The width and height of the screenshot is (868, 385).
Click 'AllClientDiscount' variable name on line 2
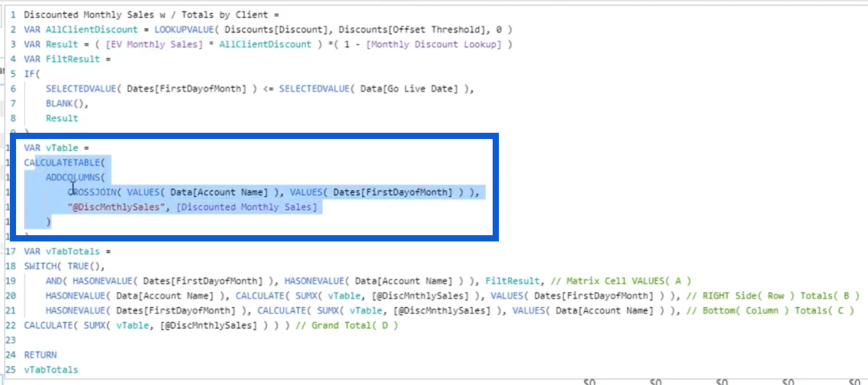point(91,30)
